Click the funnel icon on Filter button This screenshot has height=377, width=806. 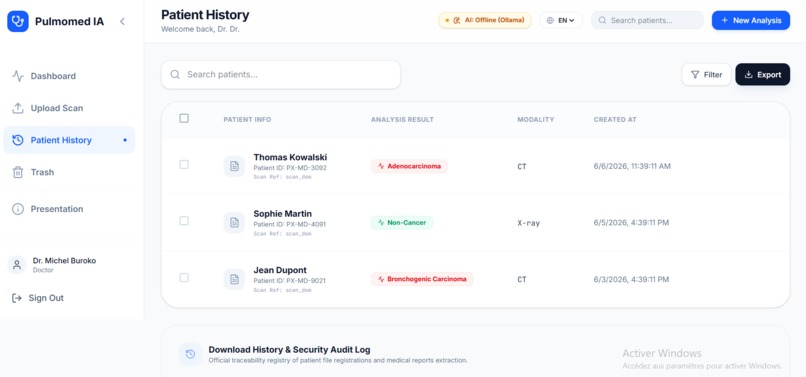click(695, 75)
